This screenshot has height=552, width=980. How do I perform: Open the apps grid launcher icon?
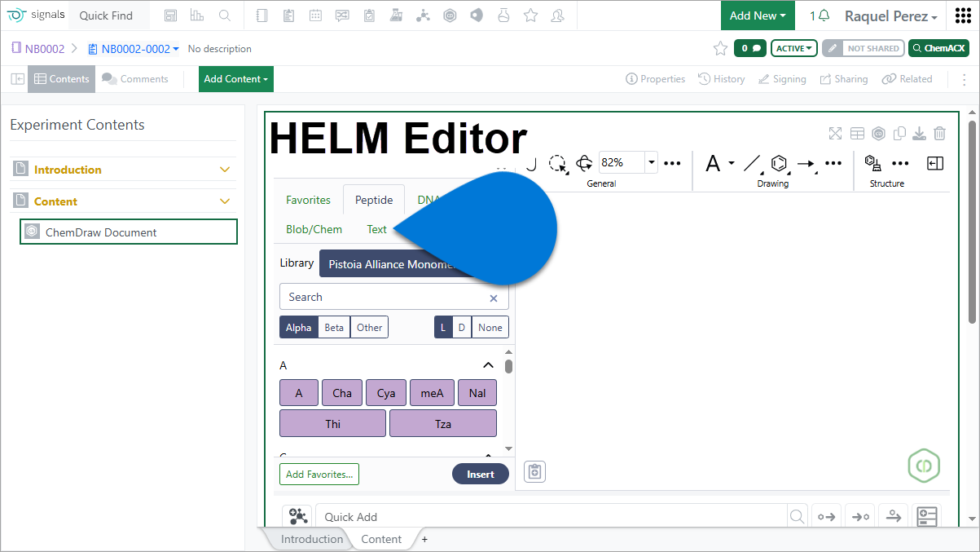(x=962, y=16)
